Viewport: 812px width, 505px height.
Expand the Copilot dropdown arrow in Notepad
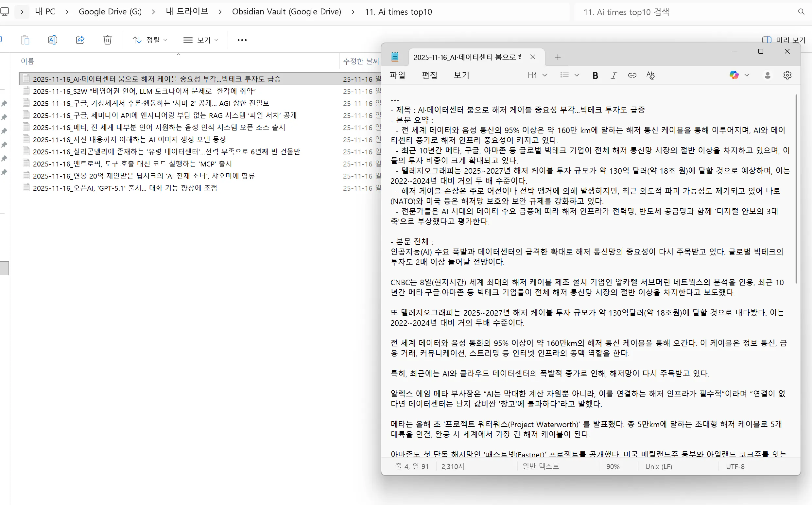tap(747, 75)
